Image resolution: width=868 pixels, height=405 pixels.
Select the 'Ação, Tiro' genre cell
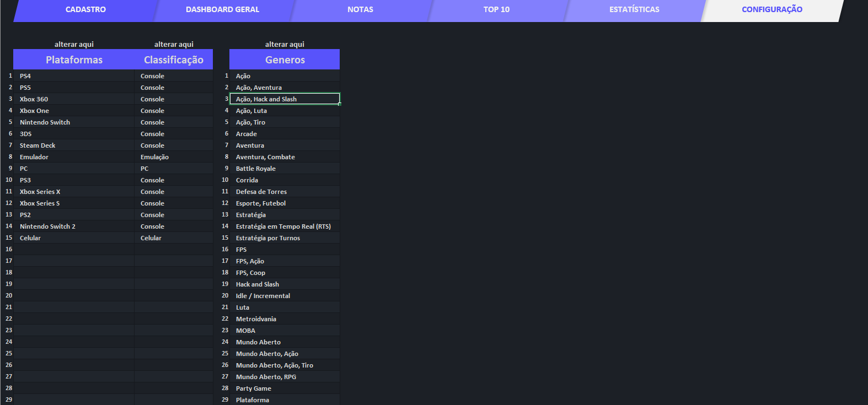click(x=285, y=122)
